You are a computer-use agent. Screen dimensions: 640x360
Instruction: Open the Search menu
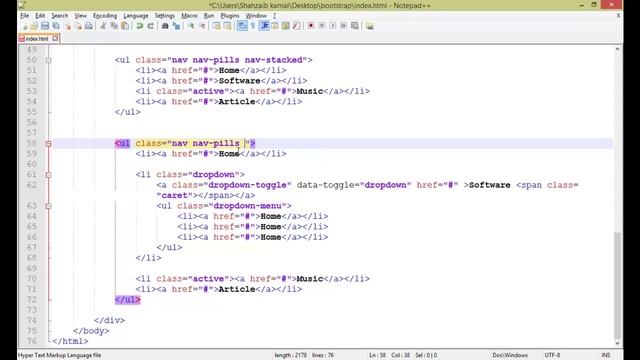(x=60, y=16)
